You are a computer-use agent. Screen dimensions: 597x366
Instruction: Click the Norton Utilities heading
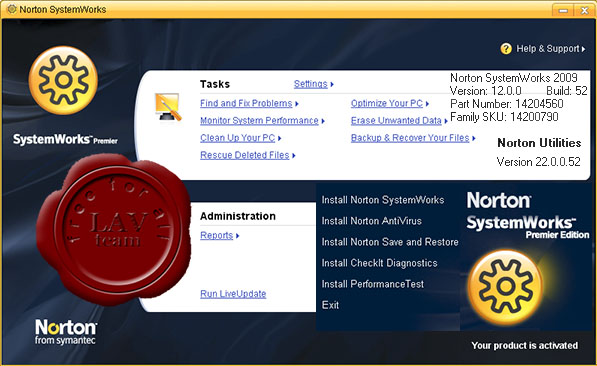[x=539, y=143]
